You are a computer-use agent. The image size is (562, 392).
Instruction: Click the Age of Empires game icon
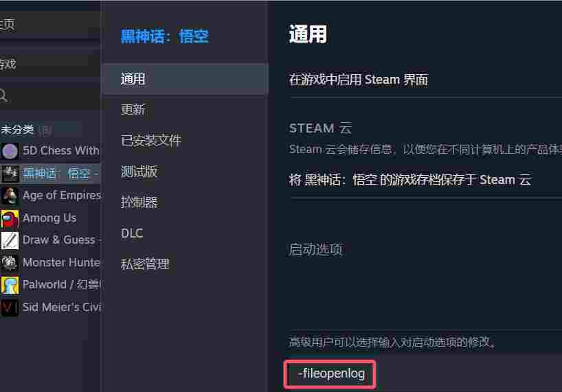coord(10,196)
